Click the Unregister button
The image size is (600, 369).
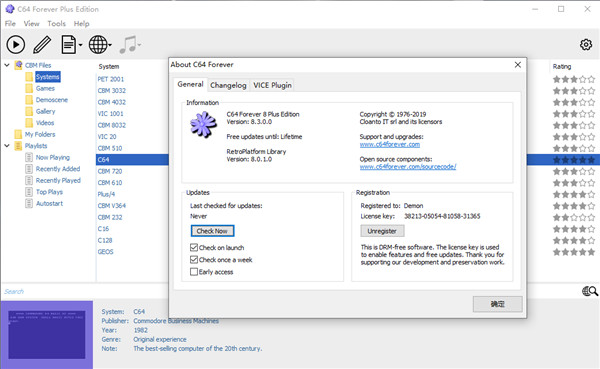pos(382,231)
